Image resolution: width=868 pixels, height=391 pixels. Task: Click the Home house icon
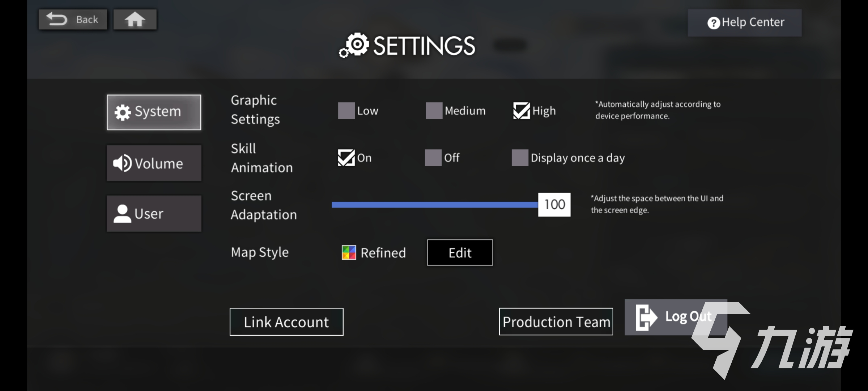click(x=135, y=19)
